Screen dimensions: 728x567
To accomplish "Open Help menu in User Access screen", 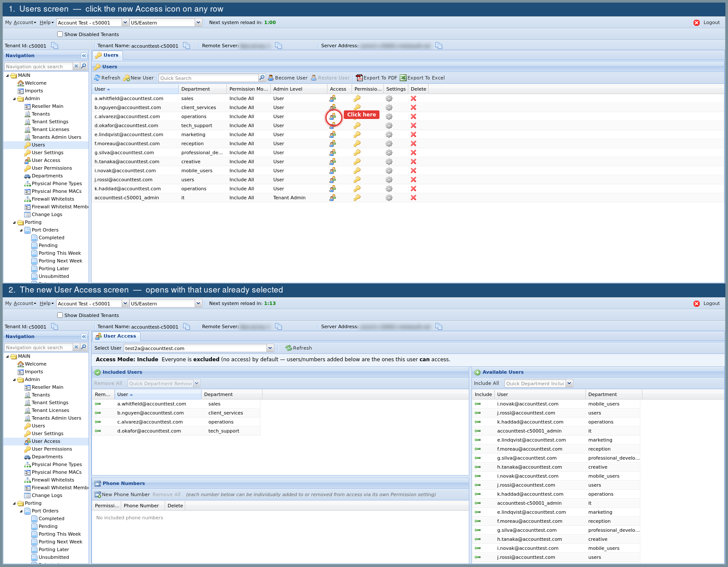I will click(x=47, y=303).
